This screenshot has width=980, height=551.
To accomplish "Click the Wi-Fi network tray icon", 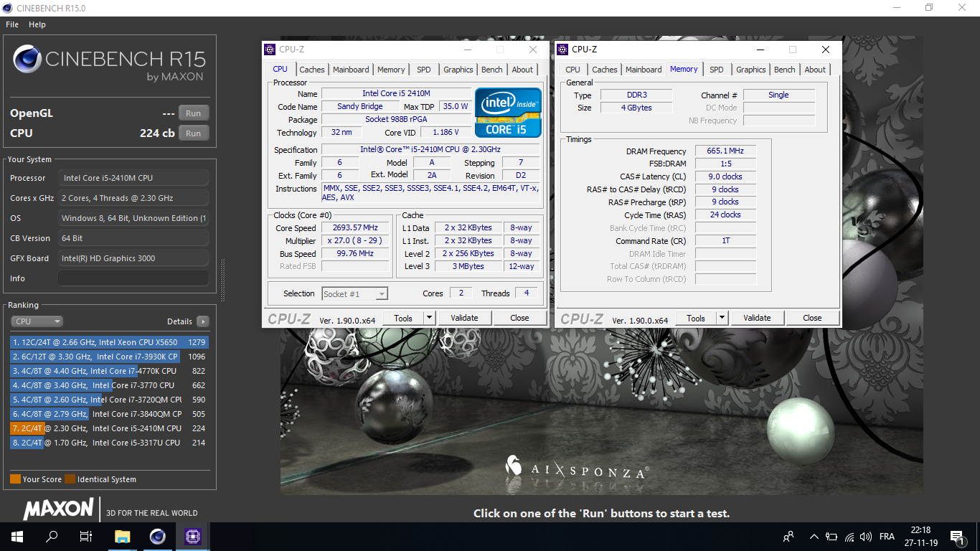I will click(x=849, y=537).
